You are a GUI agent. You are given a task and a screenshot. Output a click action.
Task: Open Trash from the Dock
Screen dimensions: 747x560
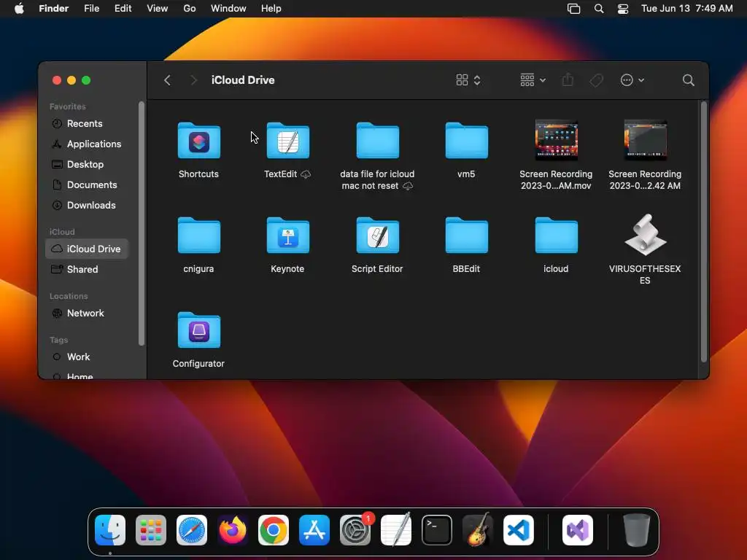(x=636, y=530)
